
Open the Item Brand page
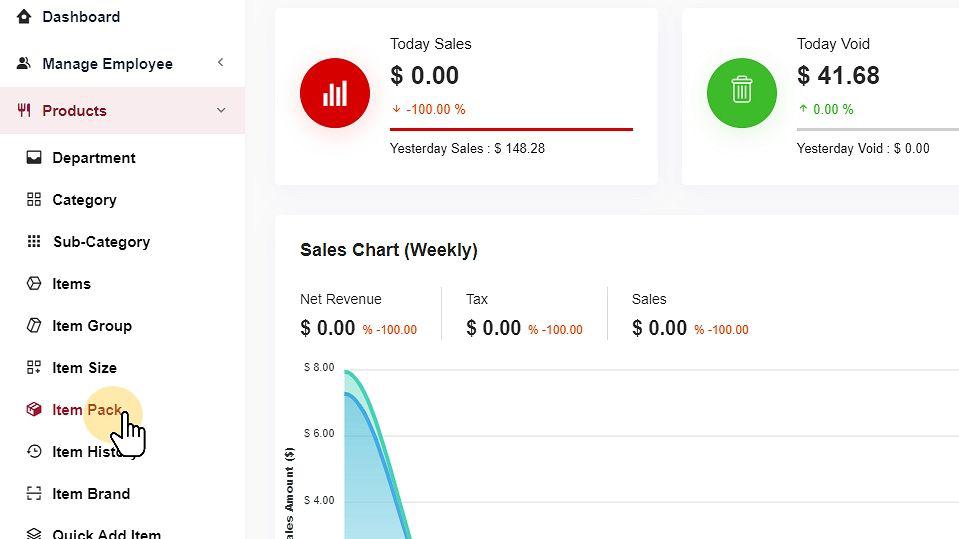91,494
